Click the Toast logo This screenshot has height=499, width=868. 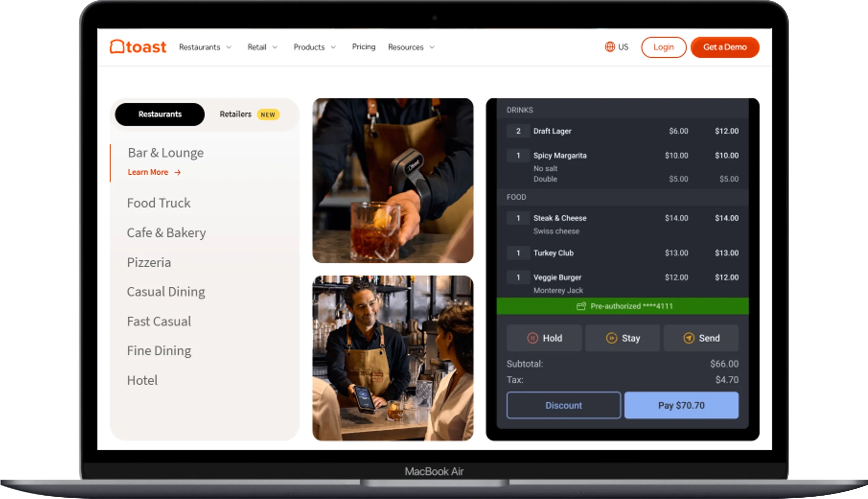tap(138, 47)
